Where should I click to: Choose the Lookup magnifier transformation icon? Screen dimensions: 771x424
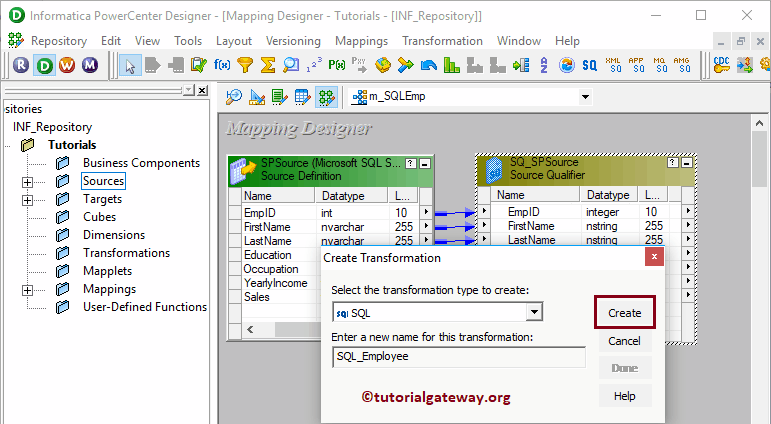pos(291,64)
